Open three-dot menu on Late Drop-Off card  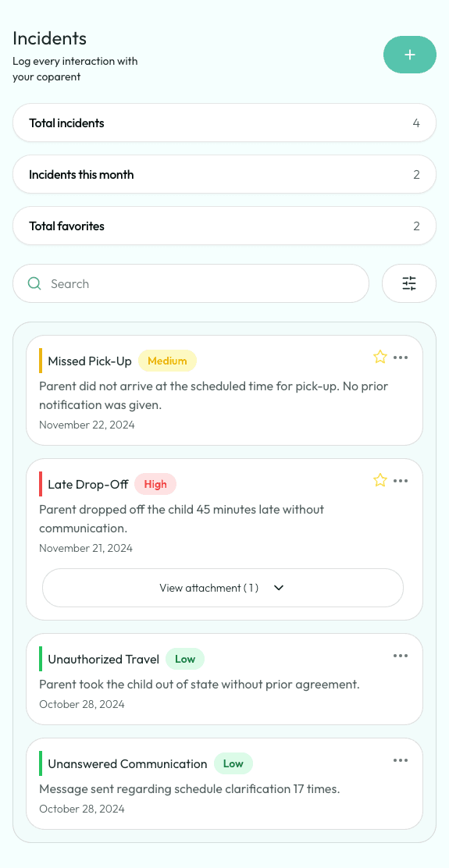pos(401,481)
